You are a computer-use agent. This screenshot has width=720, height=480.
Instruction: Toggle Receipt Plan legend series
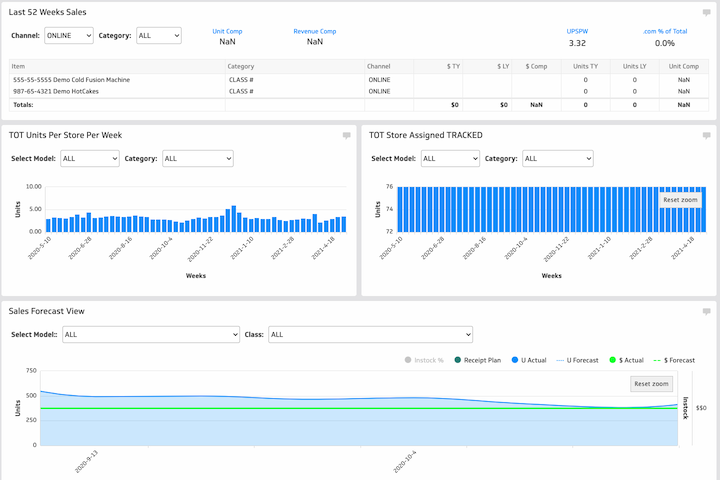coord(478,360)
